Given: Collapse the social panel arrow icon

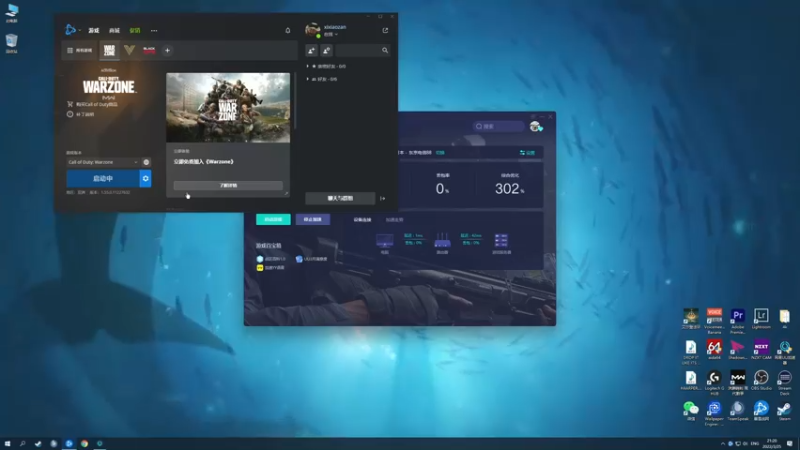Looking at the screenshot, I should pyautogui.click(x=383, y=198).
